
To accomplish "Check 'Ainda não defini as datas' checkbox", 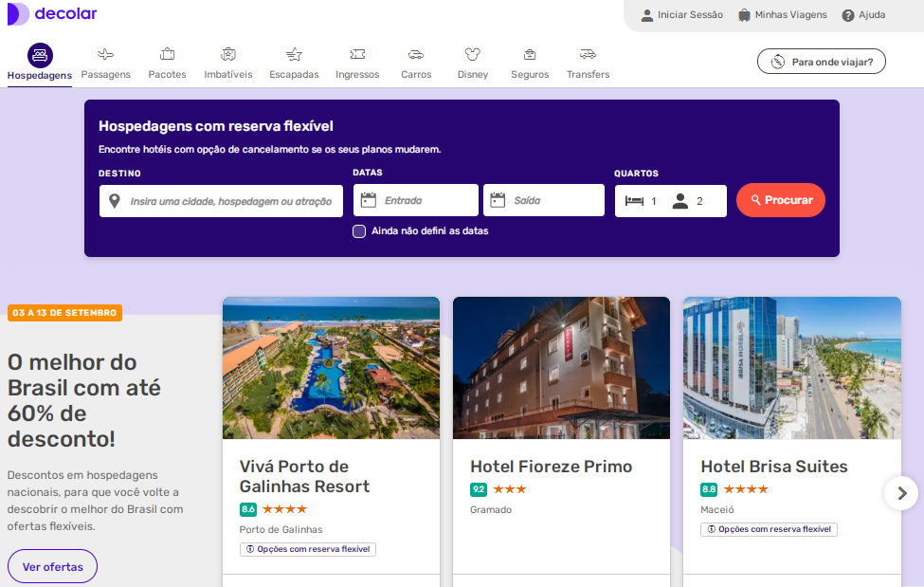I will 359,231.
